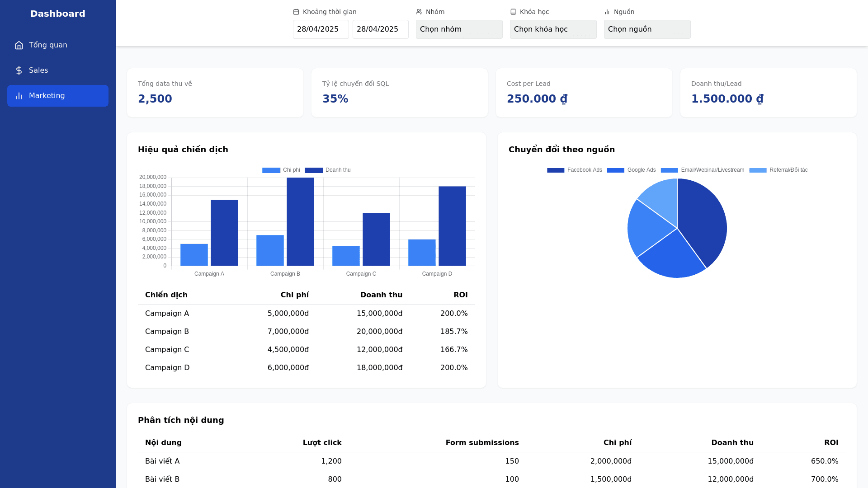The width and height of the screenshot is (868, 488).
Task: Click the start date input field
Action: 321,29
